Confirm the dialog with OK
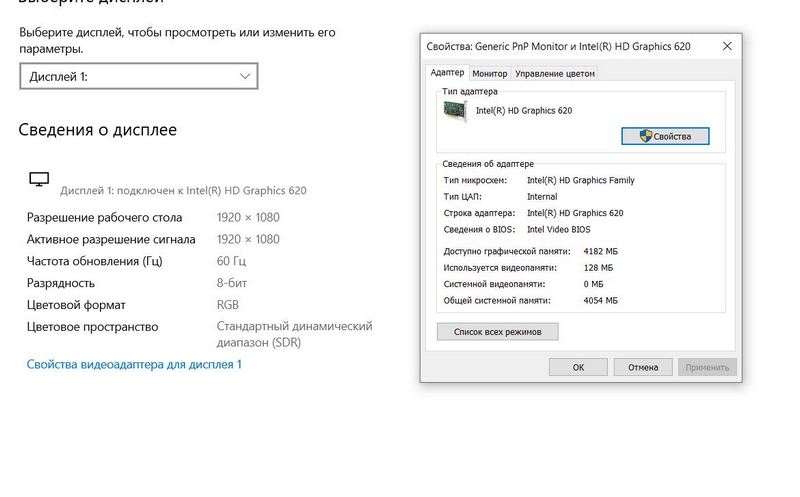The image size is (800, 497). click(578, 367)
